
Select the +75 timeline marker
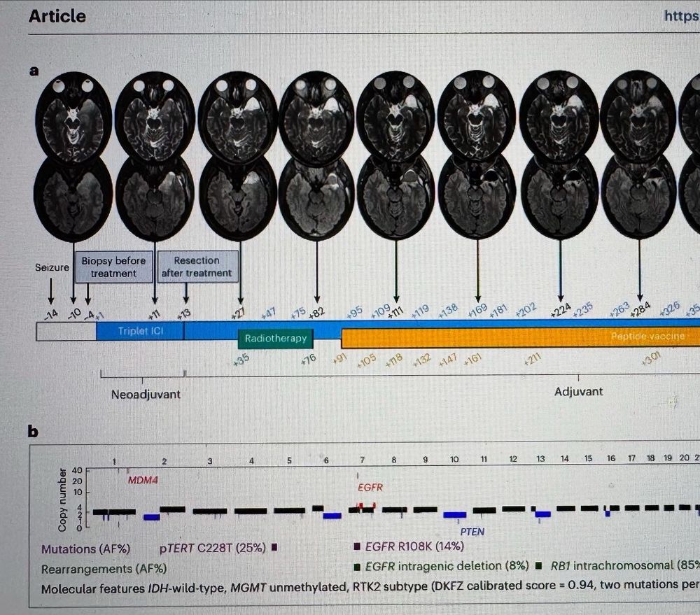pyautogui.click(x=297, y=313)
